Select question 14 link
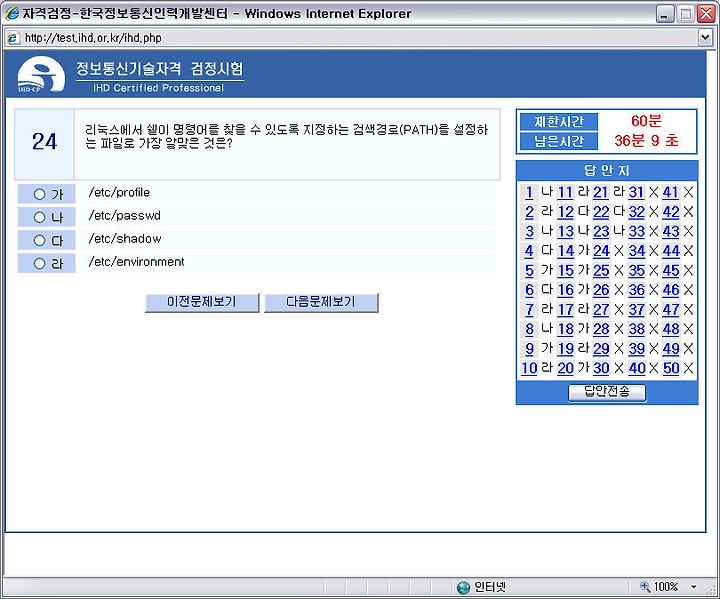This screenshot has height=599, width=720. 565,251
